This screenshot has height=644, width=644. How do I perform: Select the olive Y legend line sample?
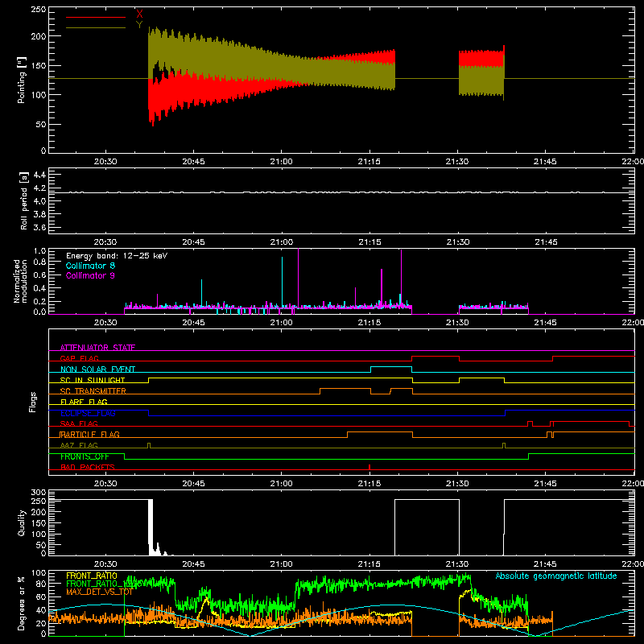pyautogui.click(x=96, y=27)
